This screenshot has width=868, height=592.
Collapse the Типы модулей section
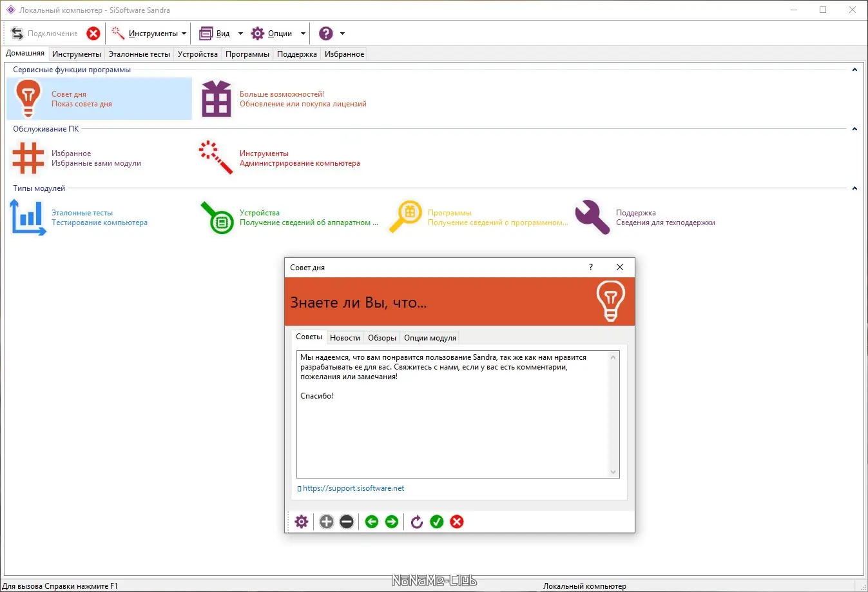(854, 188)
